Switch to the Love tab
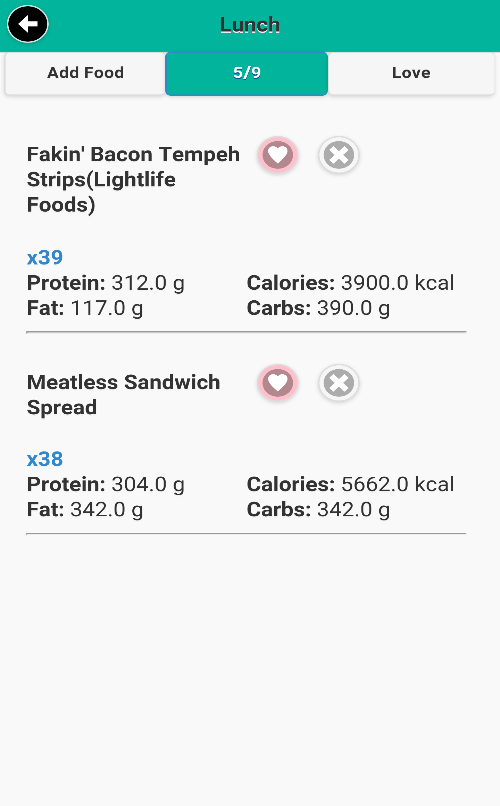 (x=411, y=73)
